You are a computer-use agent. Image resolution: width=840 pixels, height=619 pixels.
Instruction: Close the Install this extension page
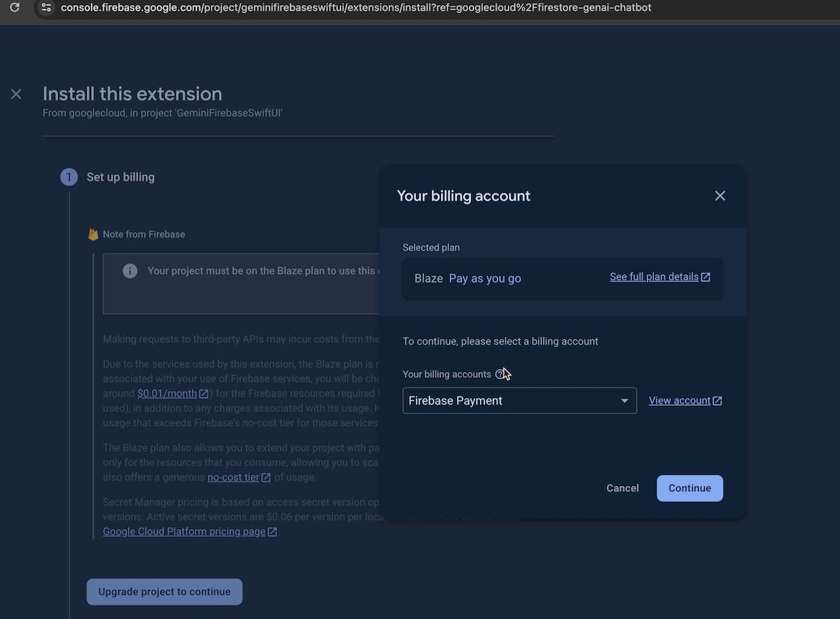coord(16,94)
